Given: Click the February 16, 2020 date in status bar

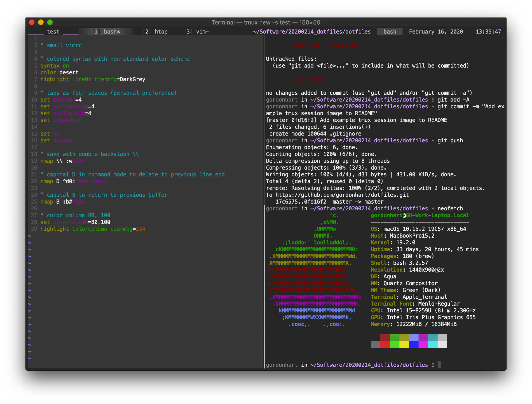Looking at the screenshot, I should (x=436, y=32).
